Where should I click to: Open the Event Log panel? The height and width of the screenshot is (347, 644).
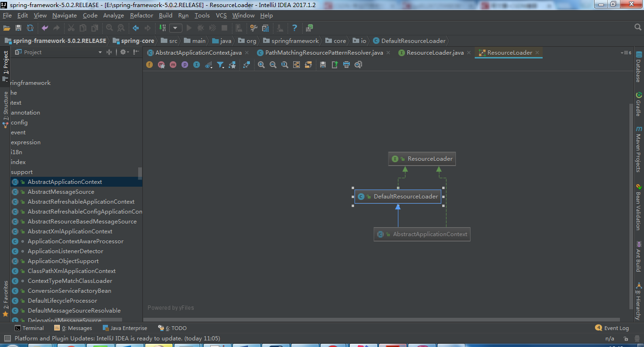[x=612, y=328]
